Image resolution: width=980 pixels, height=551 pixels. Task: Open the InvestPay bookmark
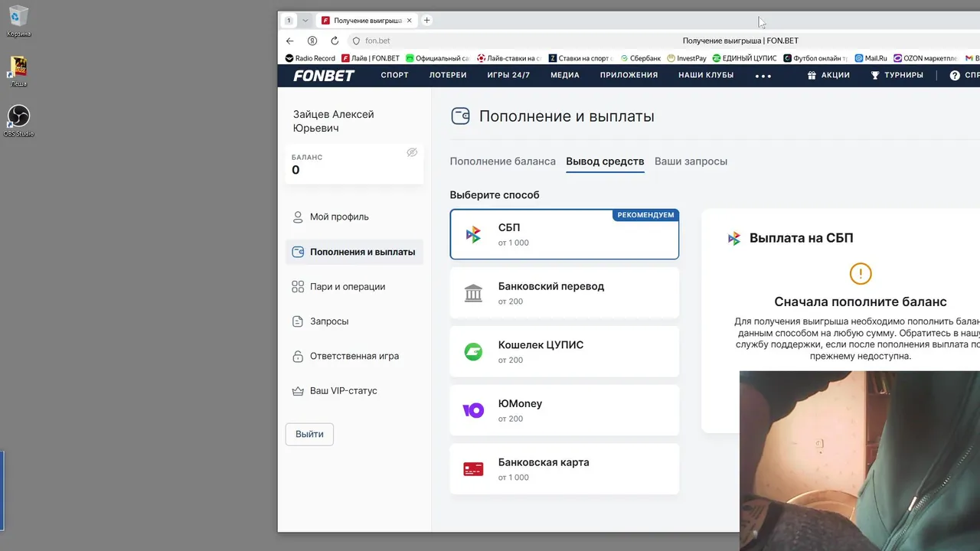coord(687,58)
